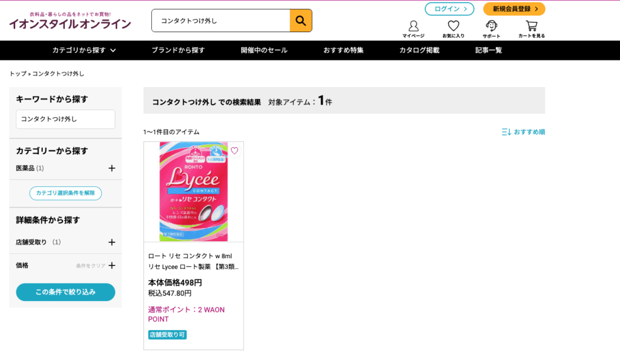Click the ログイン button
The height and width of the screenshot is (364, 620).
[x=449, y=8]
